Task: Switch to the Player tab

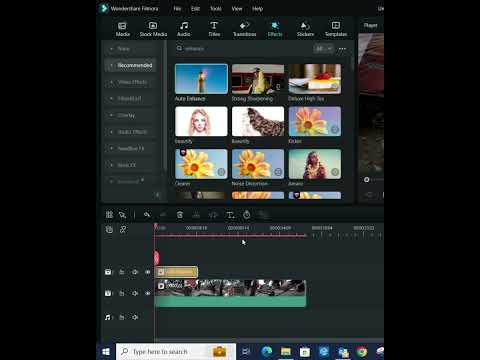Action: [x=370, y=25]
